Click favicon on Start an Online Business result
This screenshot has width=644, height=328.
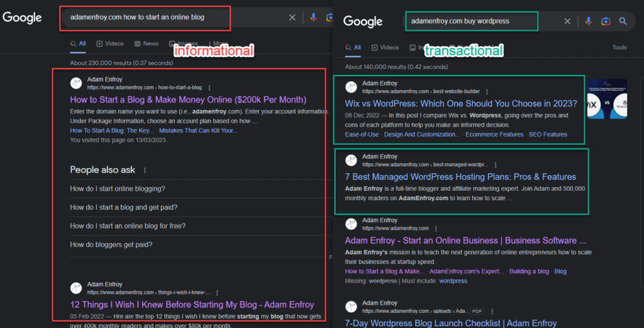[x=351, y=224]
